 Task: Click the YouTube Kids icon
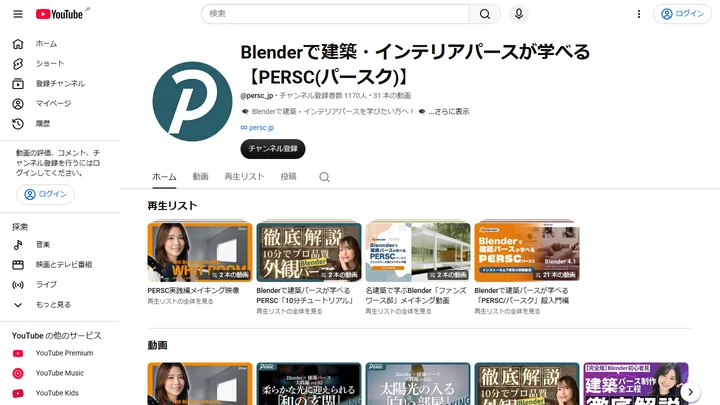(18, 393)
